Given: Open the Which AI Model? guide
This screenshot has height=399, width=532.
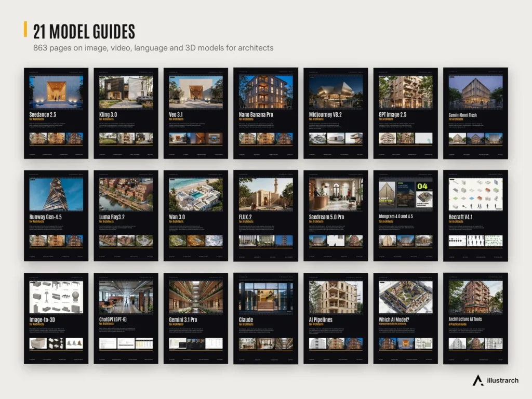Looking at the screenshot, I should tap(405, 318).
